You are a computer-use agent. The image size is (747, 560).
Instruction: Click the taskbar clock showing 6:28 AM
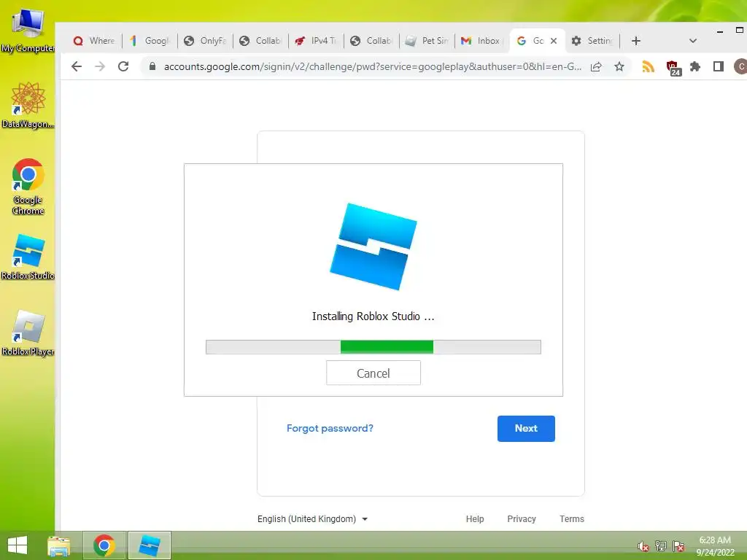[715, 546]
